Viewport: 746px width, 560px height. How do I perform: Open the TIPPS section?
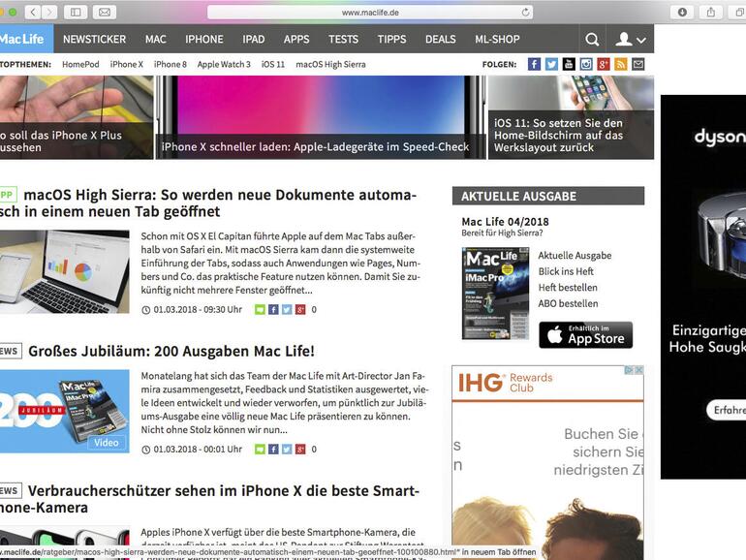tap(391, 39)
